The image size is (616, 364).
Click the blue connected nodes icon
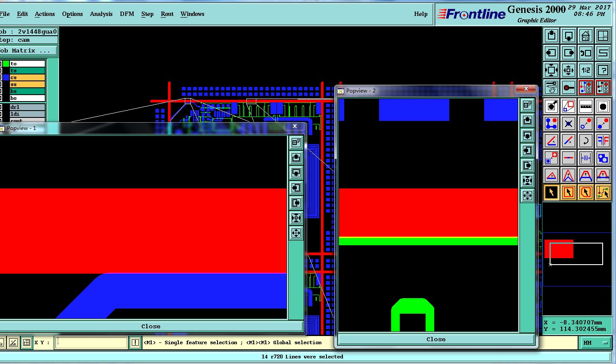(x=551, y=123)
